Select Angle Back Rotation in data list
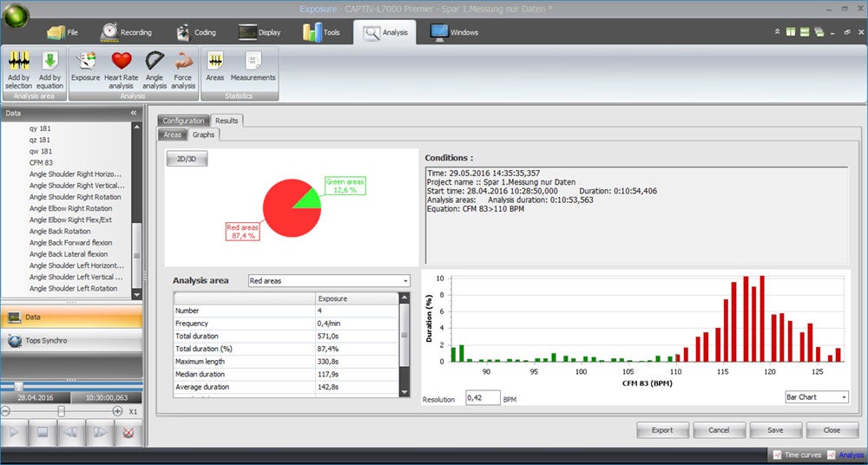 (x=60, y=232)
